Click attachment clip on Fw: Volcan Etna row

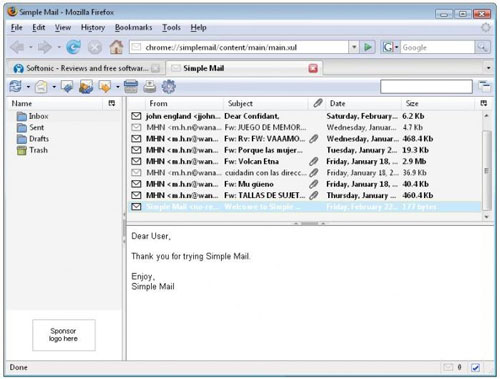pos(313,161)
